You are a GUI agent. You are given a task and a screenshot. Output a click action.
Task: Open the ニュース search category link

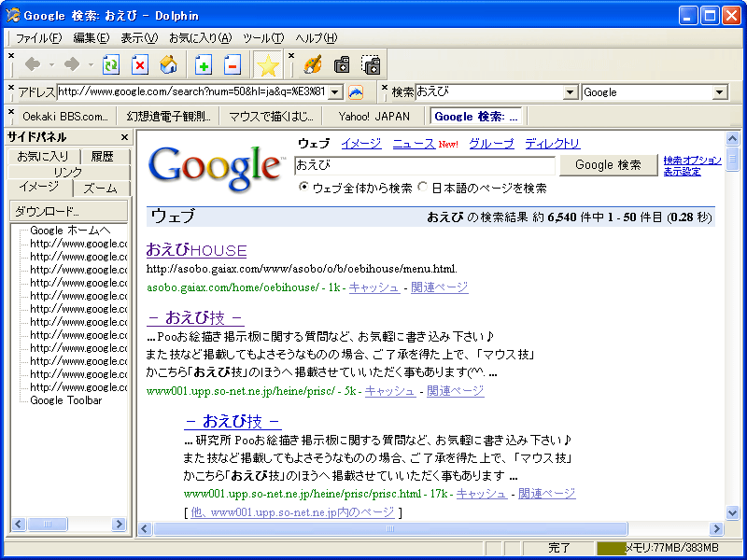414,144
